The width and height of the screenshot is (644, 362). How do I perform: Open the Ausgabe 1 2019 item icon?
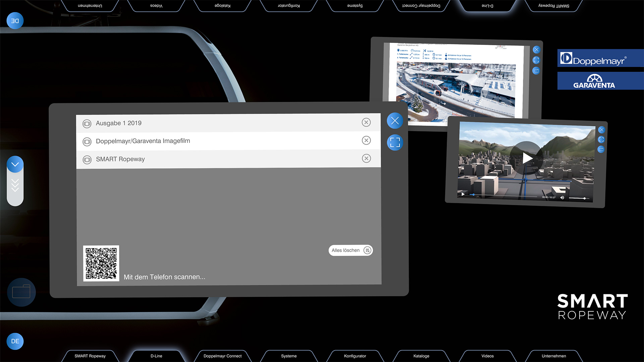(x=87, y=124)
